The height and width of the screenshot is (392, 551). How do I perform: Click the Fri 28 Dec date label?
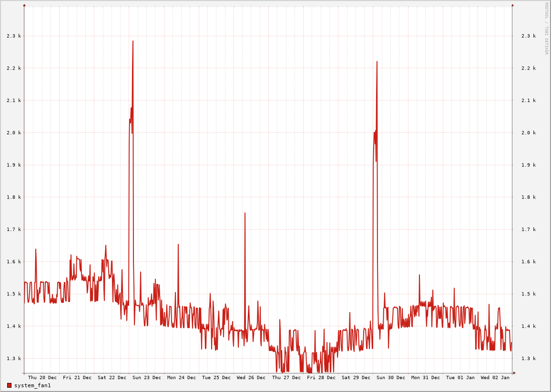(321, 378)
